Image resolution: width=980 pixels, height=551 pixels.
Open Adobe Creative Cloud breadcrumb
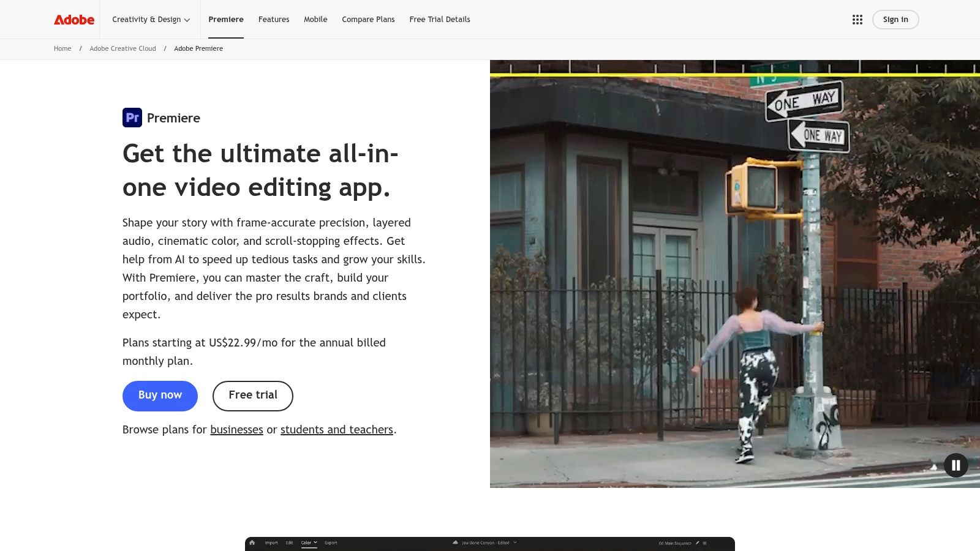123,48
